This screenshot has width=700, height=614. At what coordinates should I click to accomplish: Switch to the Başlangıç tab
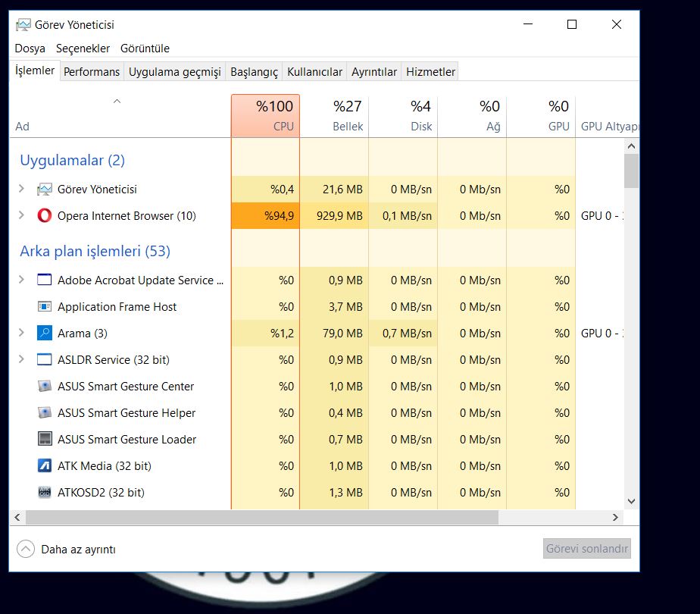(254, 72)
